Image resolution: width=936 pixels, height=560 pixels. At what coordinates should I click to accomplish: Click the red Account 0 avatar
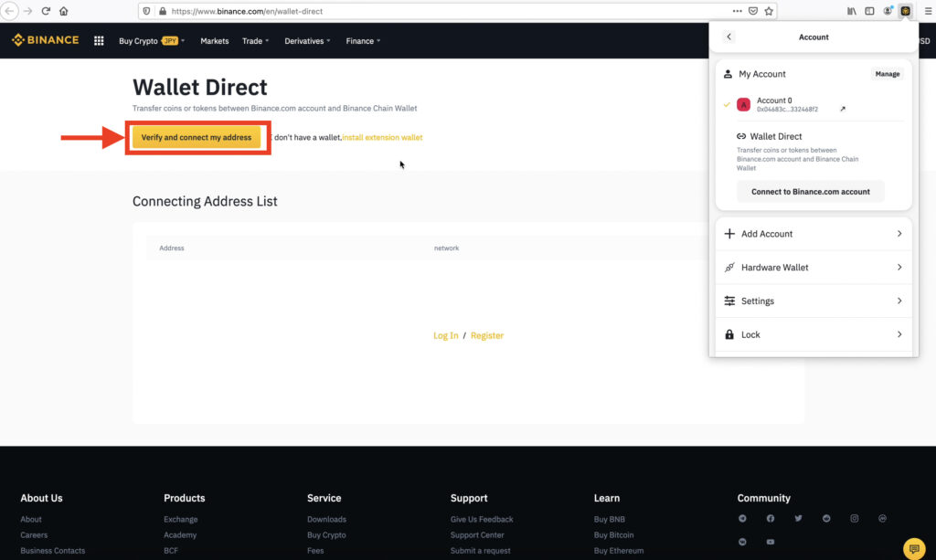[x=743, y=104]
